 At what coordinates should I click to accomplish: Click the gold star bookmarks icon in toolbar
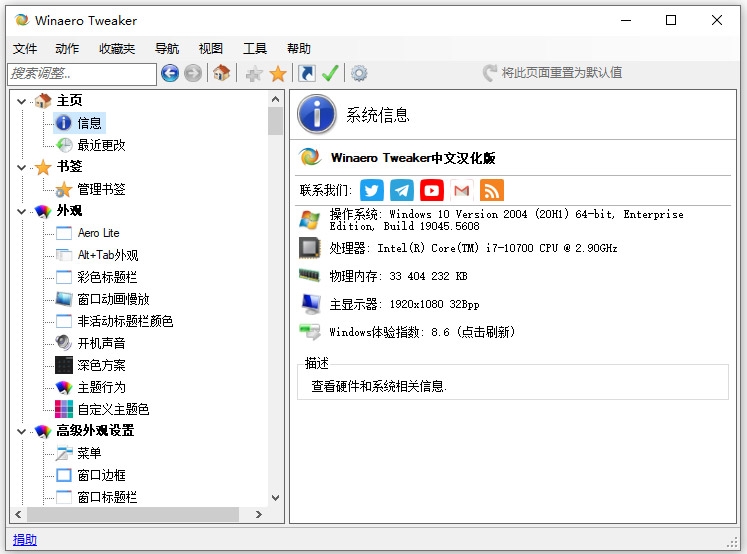(278, 73)
